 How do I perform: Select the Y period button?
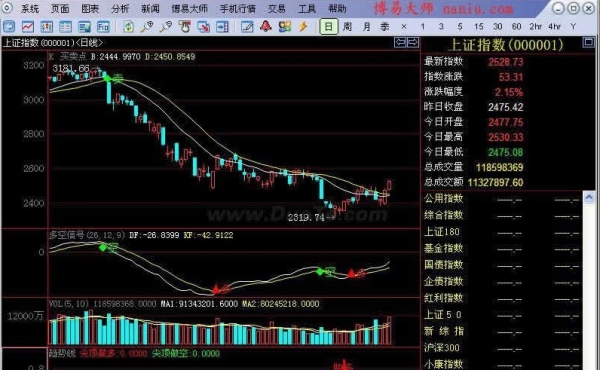click(573, 26)
